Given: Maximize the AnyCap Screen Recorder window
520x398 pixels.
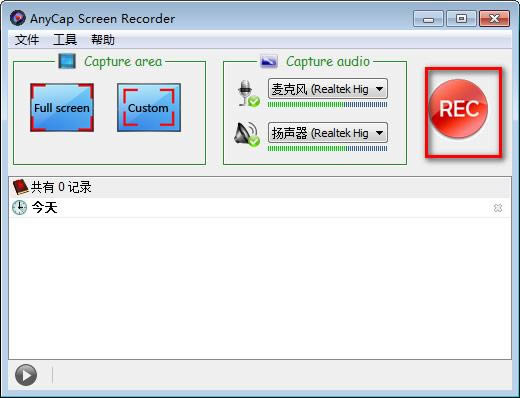Looking at the screenshot, I should [x=461, y=19].
